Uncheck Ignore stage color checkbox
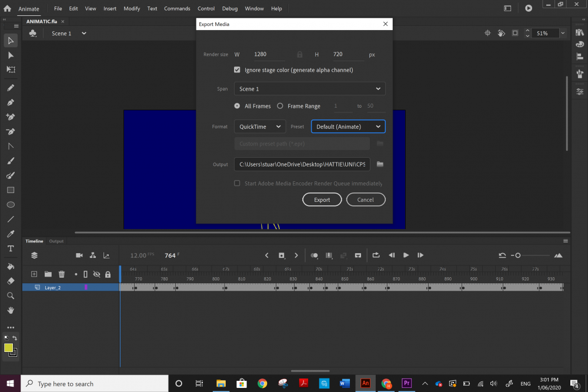The width and height of the screenshot is (588, 392). pos(238,70)
